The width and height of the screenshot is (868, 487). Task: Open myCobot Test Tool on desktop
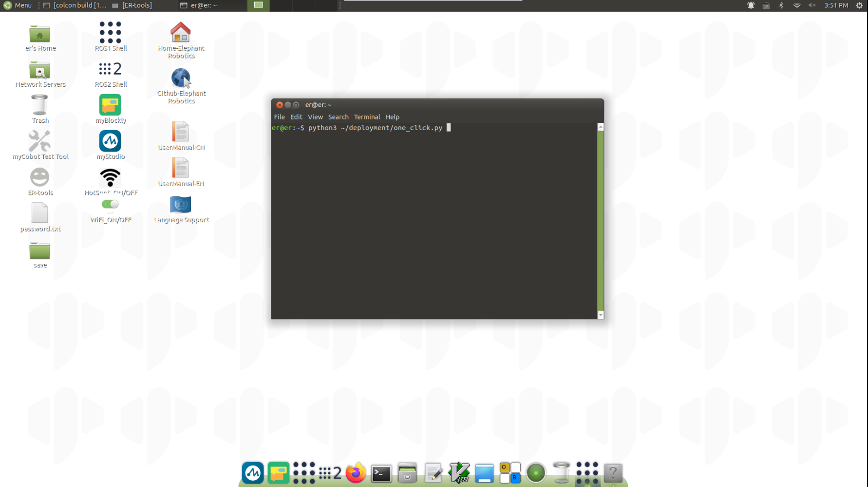pos(39,141)
